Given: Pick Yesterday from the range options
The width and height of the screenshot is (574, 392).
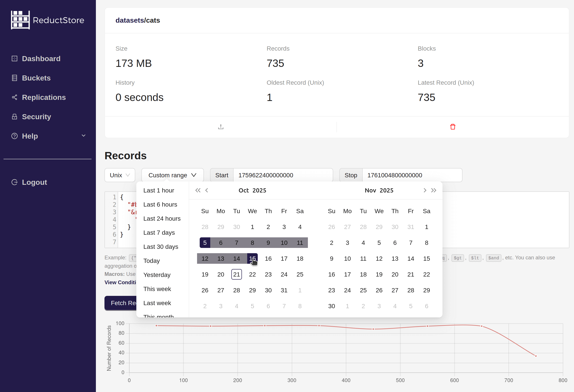Looking at the screenshot, I should click(x=157, y=275).
